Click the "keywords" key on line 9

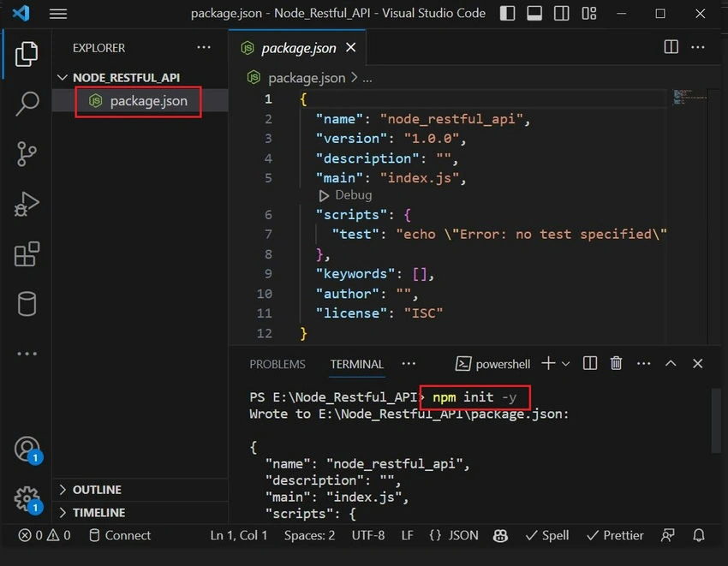pyautogui.click(x=355, y=274)
